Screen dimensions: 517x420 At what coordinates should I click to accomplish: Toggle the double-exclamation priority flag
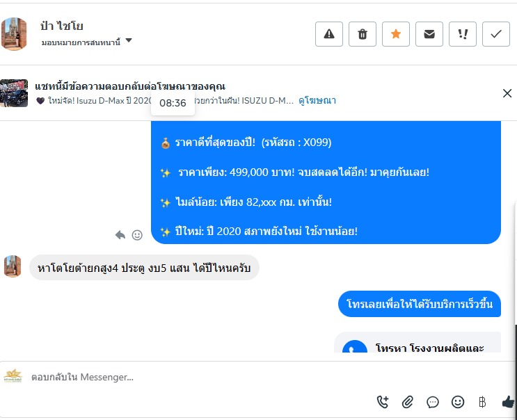click(x=463, y=34)
